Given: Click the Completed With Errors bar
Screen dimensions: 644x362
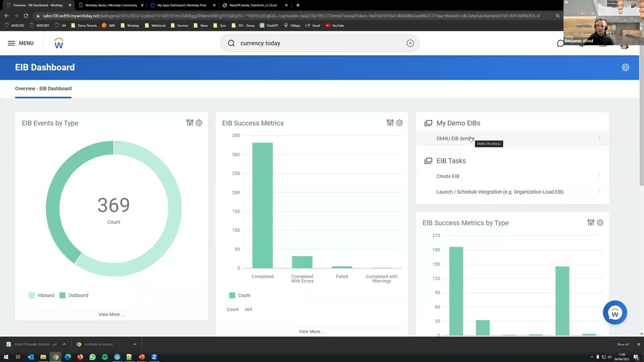Looking at the screenshot, I should pyautogui.click(x=302, y=262).
